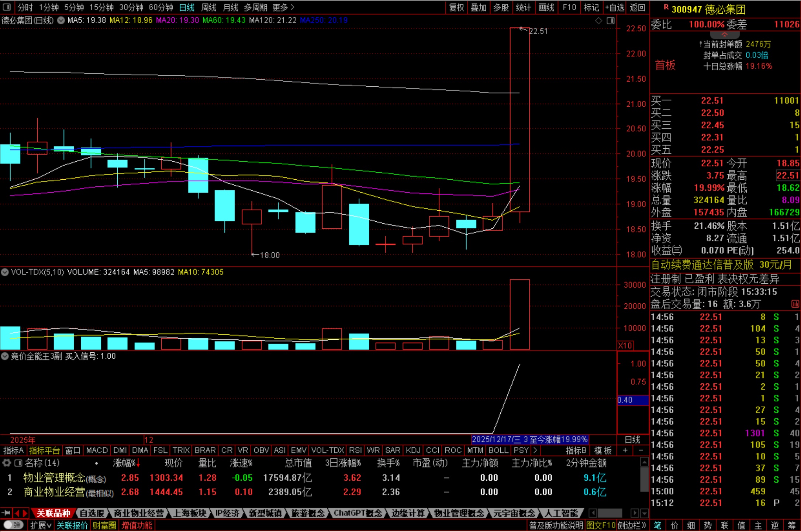Click the diamond icon above the price chart
The height and width of the screenshot is (532, 801).
(x=598, y=21)
